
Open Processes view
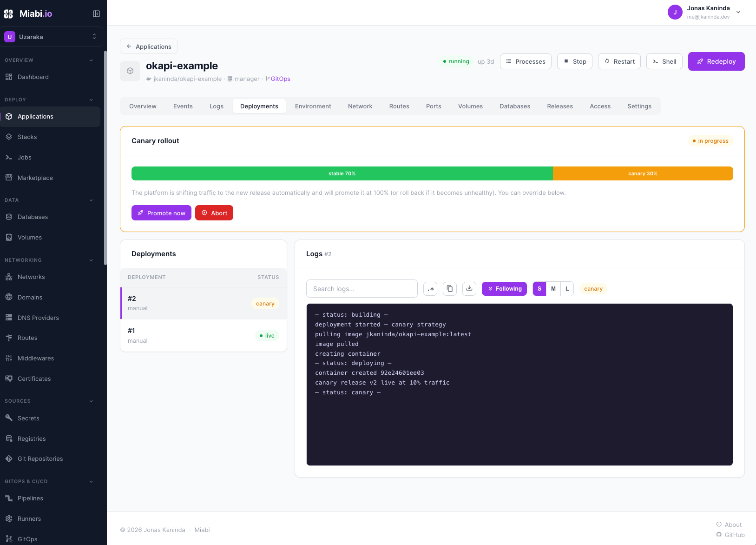(526, 61)
